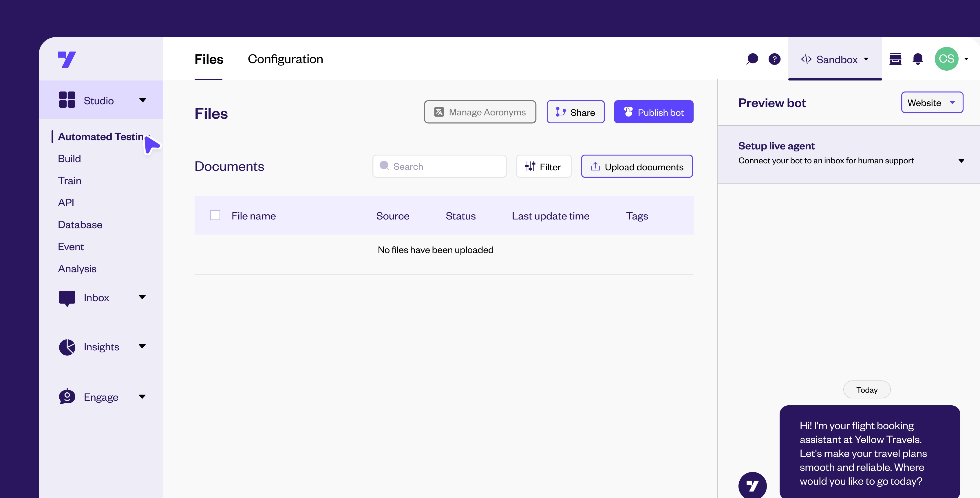
Task: Click Last update time column header
Action: pyautogui.click(x=550, y=216)
